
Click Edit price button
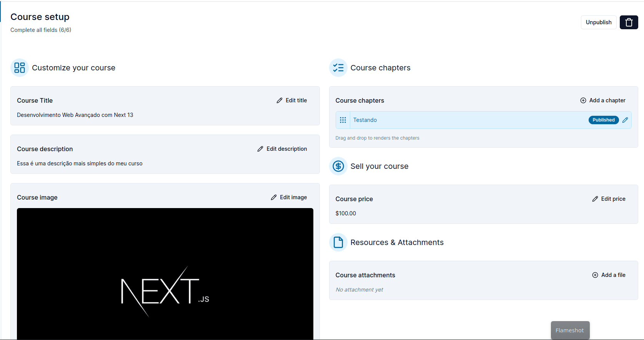[609, 199]
